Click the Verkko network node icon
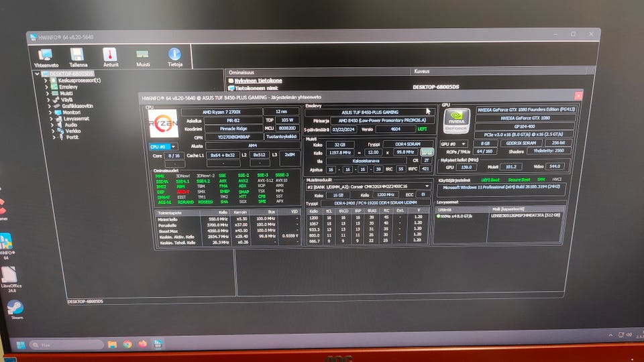 [60, 131]
